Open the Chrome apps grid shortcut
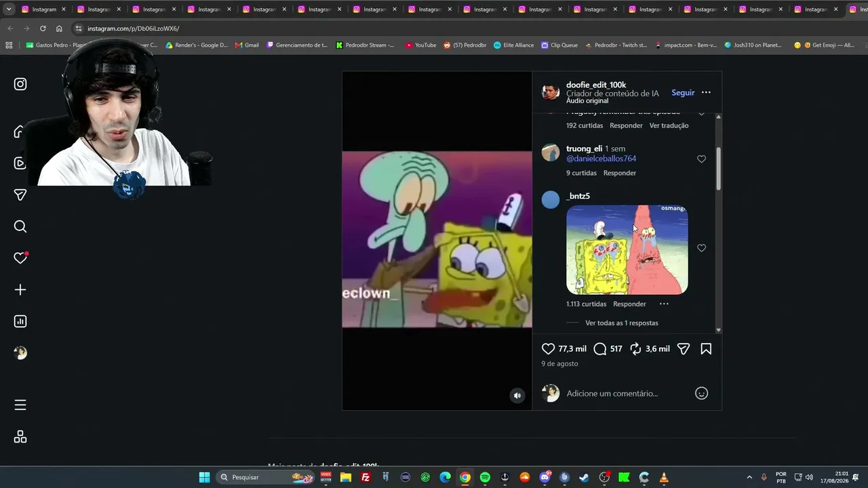 pos(9,45)
